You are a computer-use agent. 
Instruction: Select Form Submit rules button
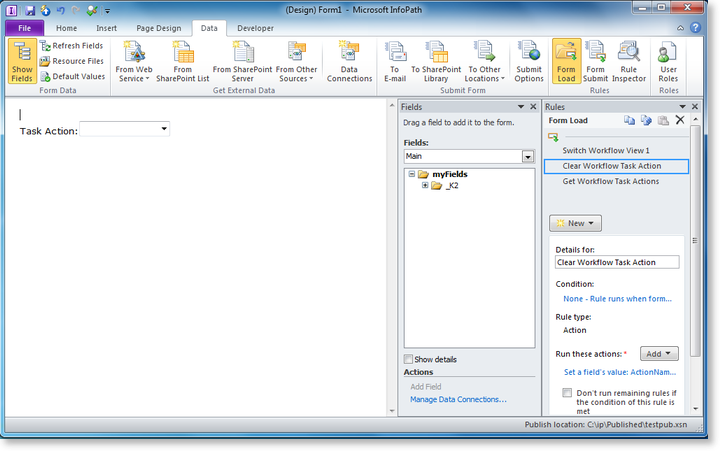tap(596, 61)
